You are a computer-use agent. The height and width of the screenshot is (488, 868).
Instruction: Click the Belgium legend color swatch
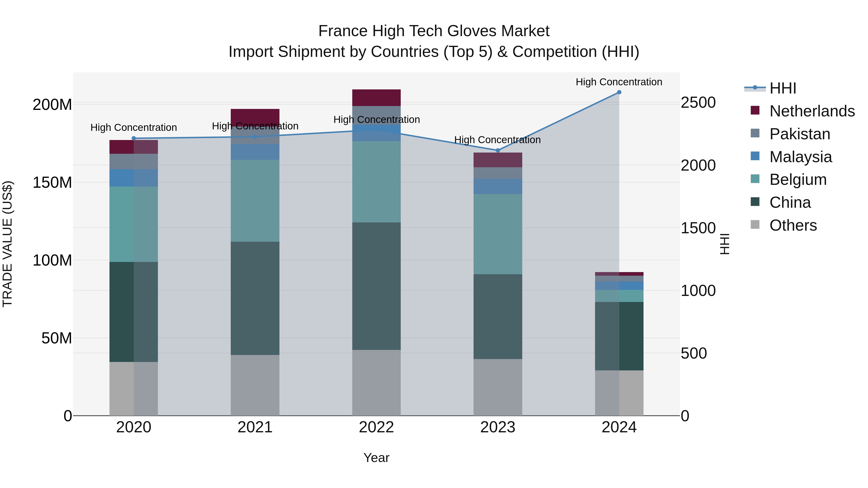[x=755, y=179]
